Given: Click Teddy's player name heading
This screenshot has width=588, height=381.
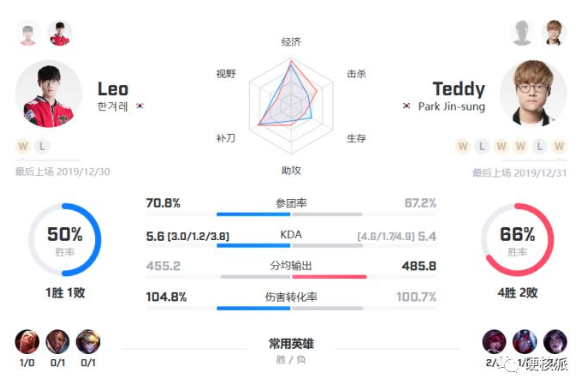Looking at the screenshot, I should click(x=459, y=89).
